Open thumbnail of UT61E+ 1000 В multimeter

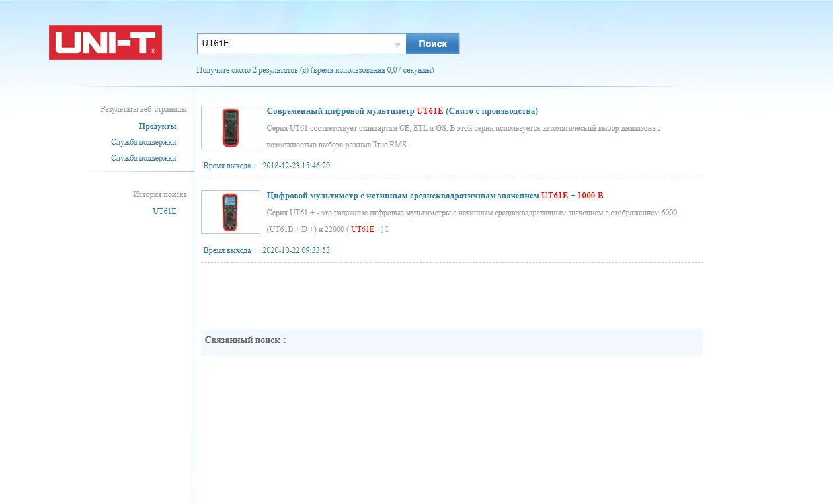click(x=231, y=212)
